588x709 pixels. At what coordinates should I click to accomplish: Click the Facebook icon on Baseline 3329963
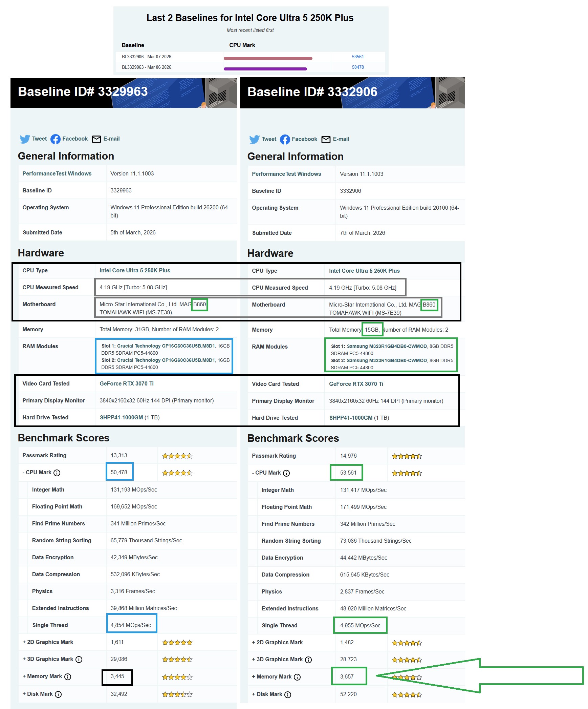pos(55,139)
